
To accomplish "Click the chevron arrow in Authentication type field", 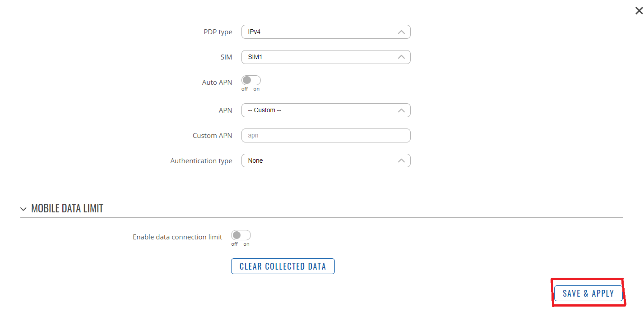I will tap(401, 161).
